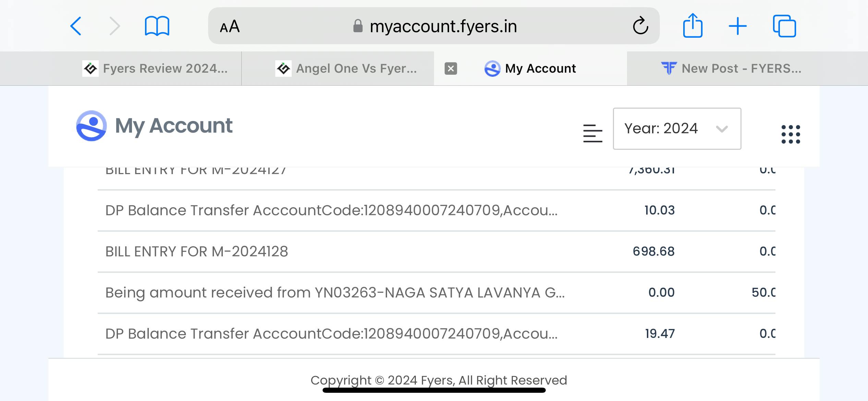Reload the page with refresh icon
The image size is (868, 401).
(x=640, y=26)
